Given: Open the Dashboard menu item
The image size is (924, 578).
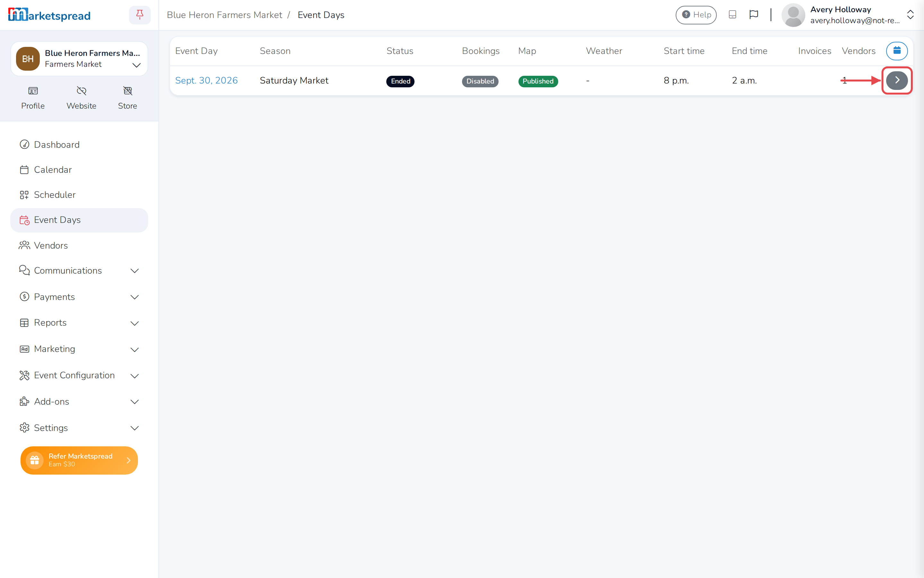Looking at the screenshot, I should 79,144.
